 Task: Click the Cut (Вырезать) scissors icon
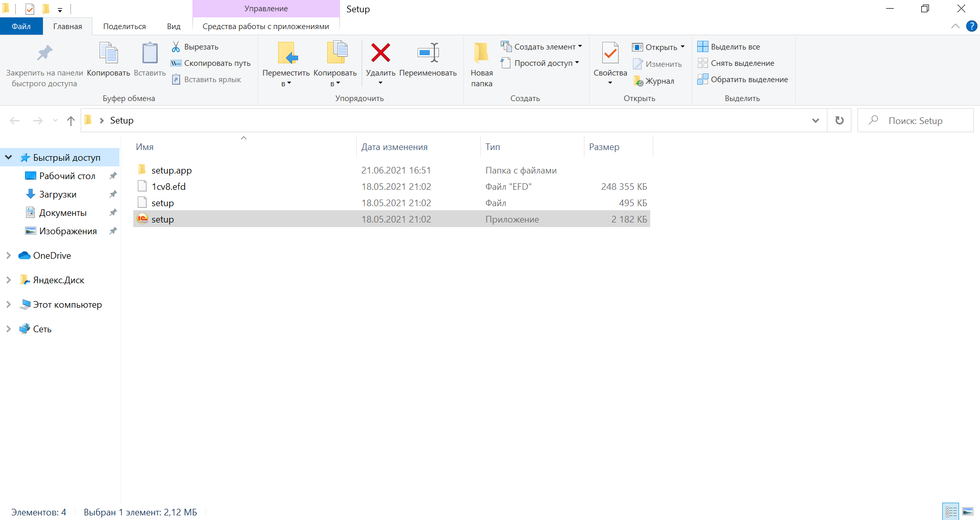point(176,47)
